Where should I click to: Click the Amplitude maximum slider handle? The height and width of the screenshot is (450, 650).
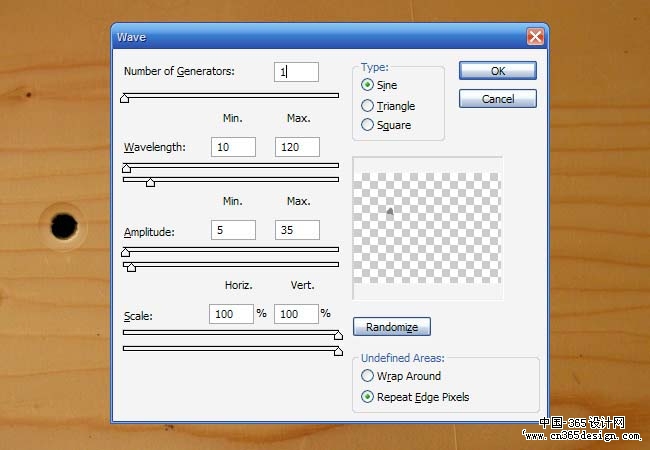pyautogui.click(x=131, y=267)
